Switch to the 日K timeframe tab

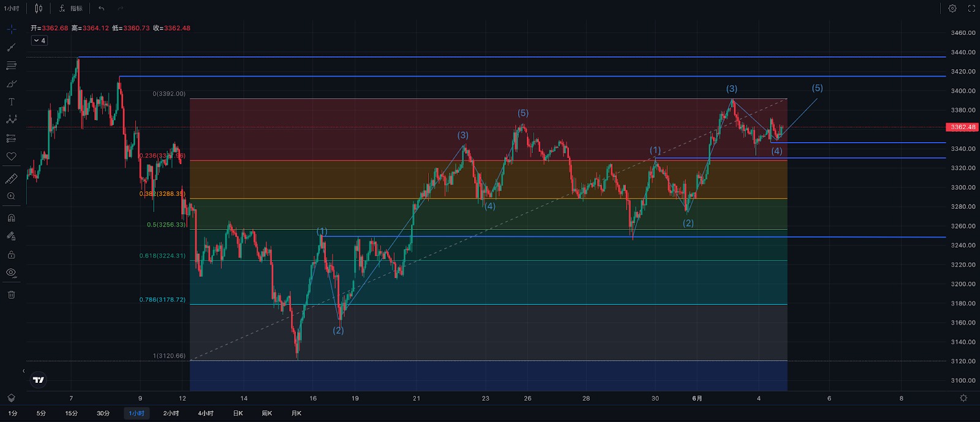pyautogui.click(x=238, y=413)
